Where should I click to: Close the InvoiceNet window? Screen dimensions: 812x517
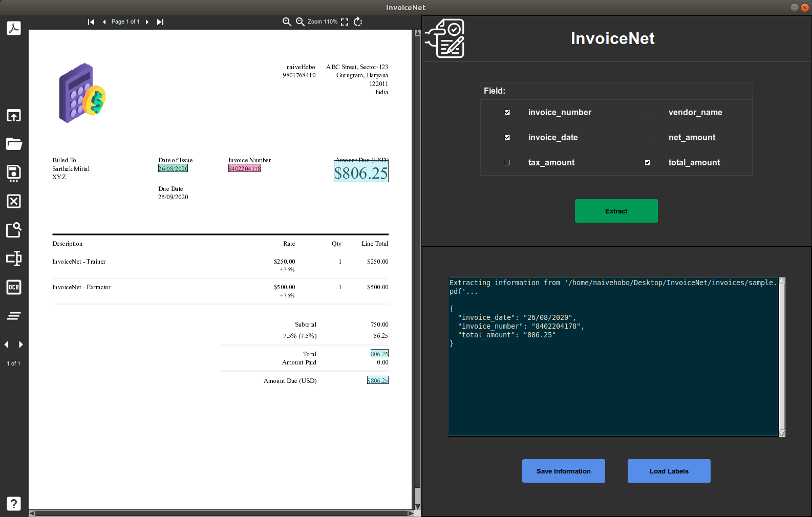click(x=804, y=7)
